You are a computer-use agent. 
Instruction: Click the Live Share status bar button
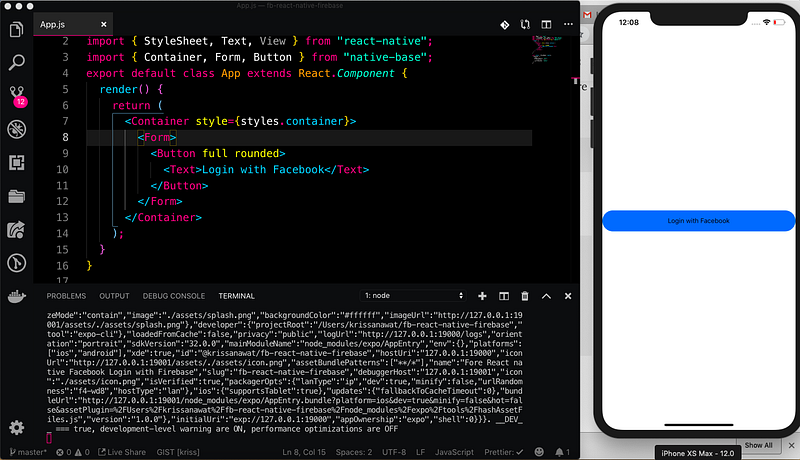(x=127, y=453)
